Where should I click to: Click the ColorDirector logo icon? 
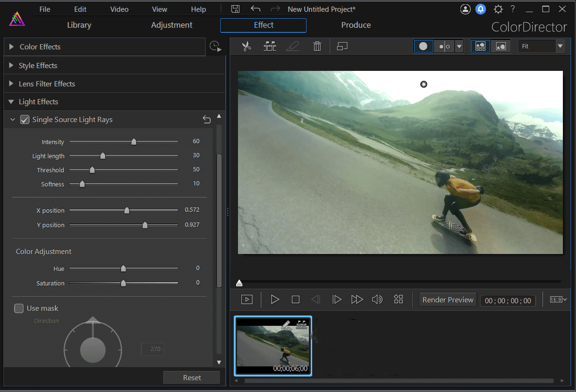tap(17, 18)
